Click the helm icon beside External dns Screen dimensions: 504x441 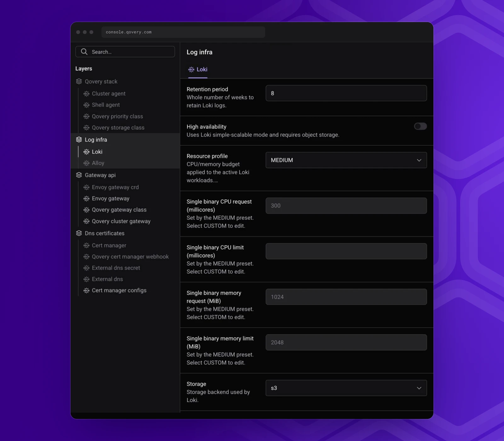(x=86, y=279)
